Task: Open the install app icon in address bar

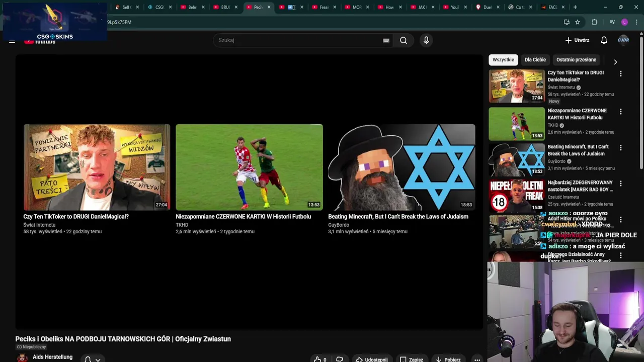Action: (x=567, y=22)
